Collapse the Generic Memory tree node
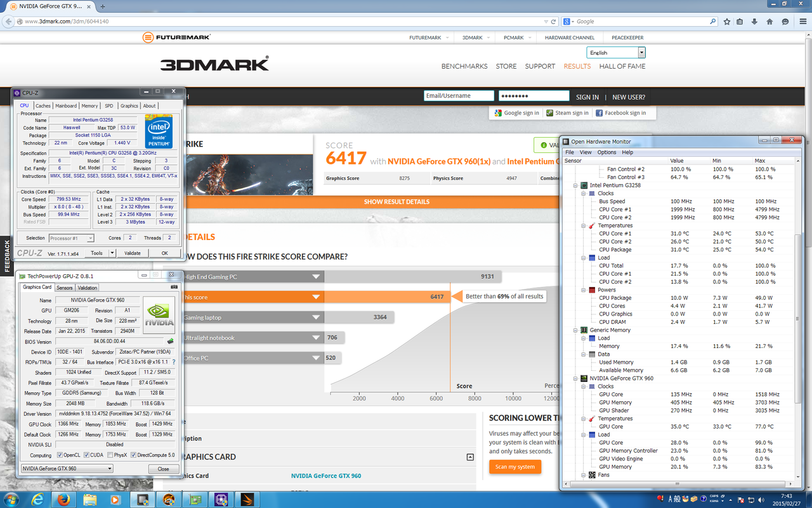The image size is (812, 508). pyautogui.click(x=575, y=330)
